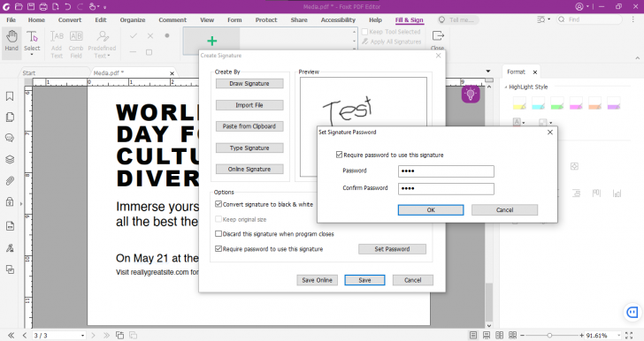The width and height of the screenshot is (644, 341).
Task: Open the Layers panel icon in sidebar
Action: click(x=10, y=160)
